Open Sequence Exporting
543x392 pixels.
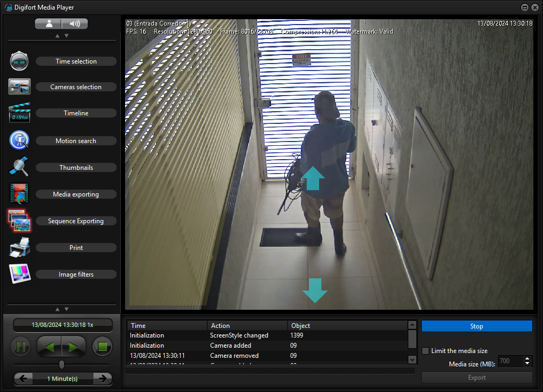(x=76, y=221)
